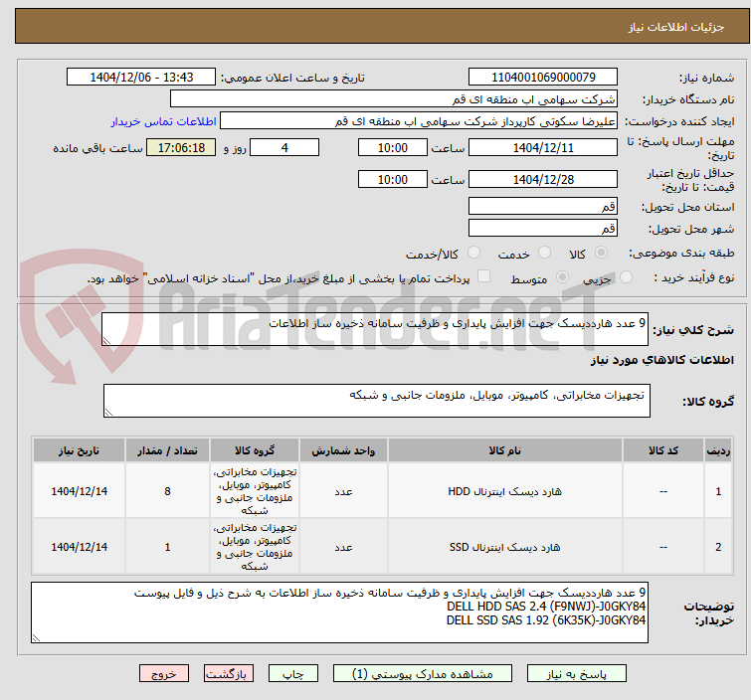Screen dimensions: 751x700
Task: Click the توضیحات خریدار text area
Action: click(x=339, y=612)
